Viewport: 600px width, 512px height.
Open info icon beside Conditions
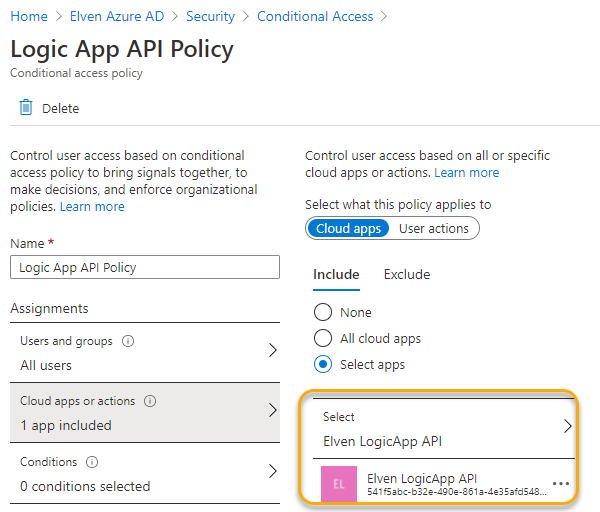[x=92, y=462]
